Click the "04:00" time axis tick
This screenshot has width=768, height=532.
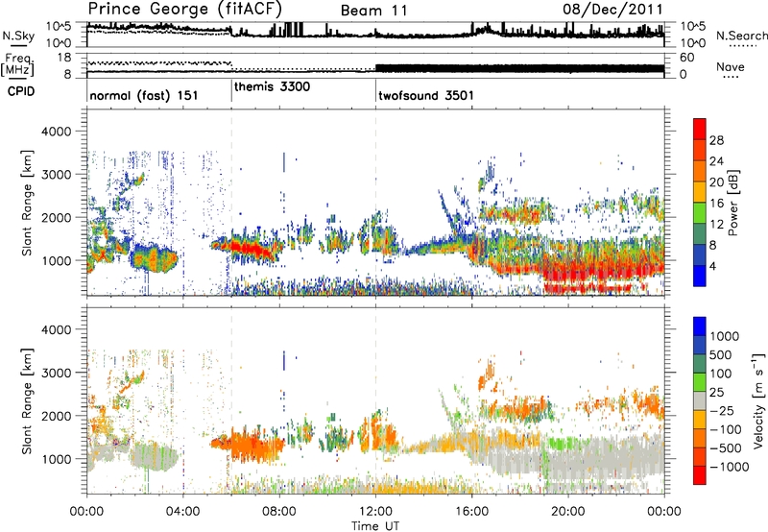(x=183, y=512)
